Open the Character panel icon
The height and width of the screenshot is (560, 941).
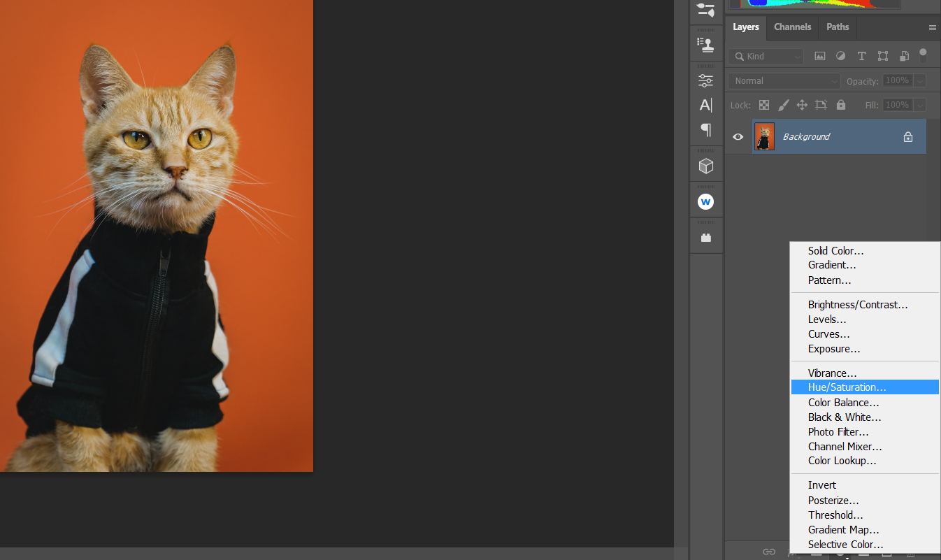(706, 105)
